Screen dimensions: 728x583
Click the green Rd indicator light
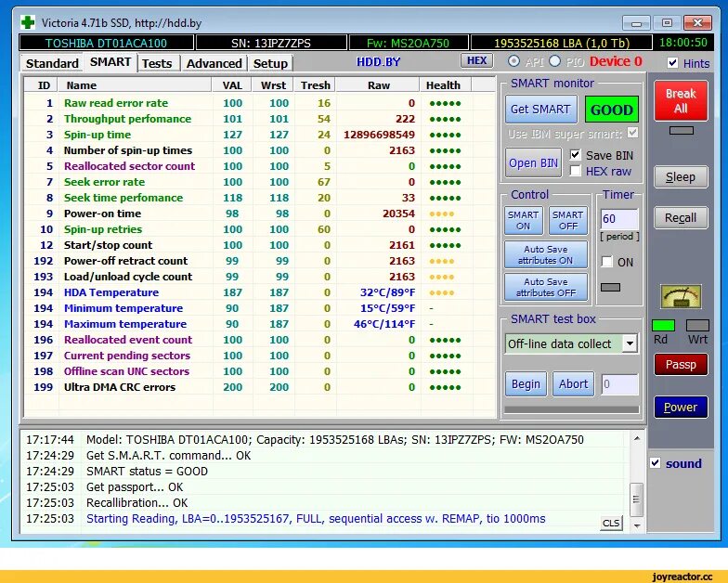663,325
